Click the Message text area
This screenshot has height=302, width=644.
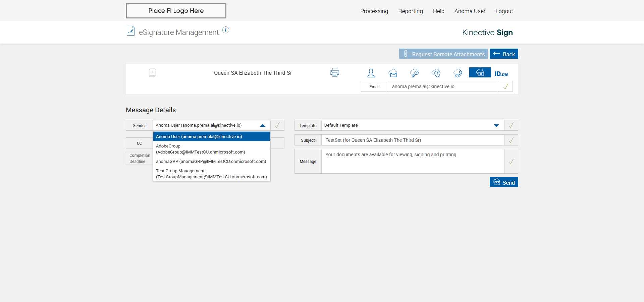pyautogui.click(x=413, y=161)
